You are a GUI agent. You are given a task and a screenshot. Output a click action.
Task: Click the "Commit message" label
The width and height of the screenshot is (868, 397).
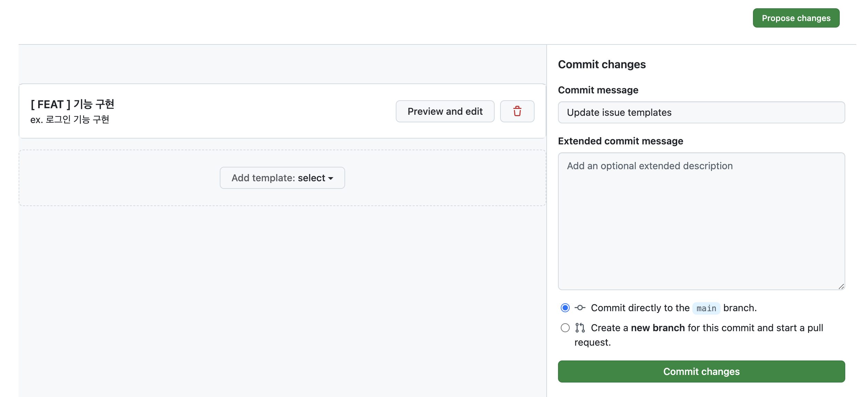pyautogui.click(x=598, y=90)
